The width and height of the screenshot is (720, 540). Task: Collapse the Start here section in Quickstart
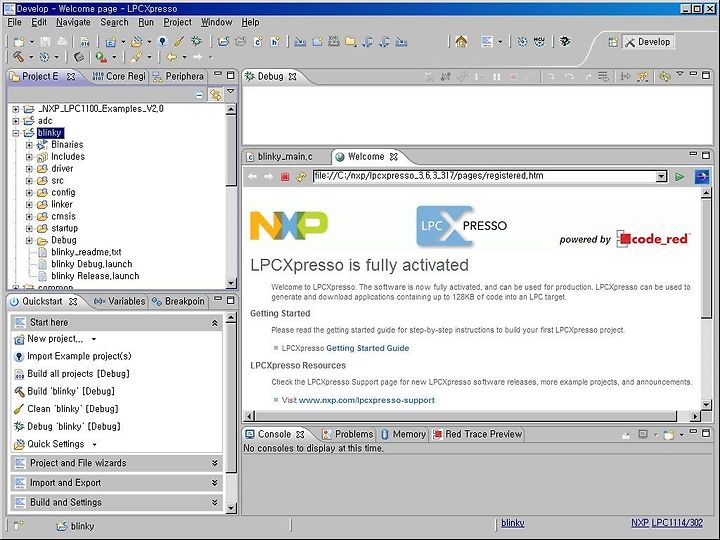[214, 323]
